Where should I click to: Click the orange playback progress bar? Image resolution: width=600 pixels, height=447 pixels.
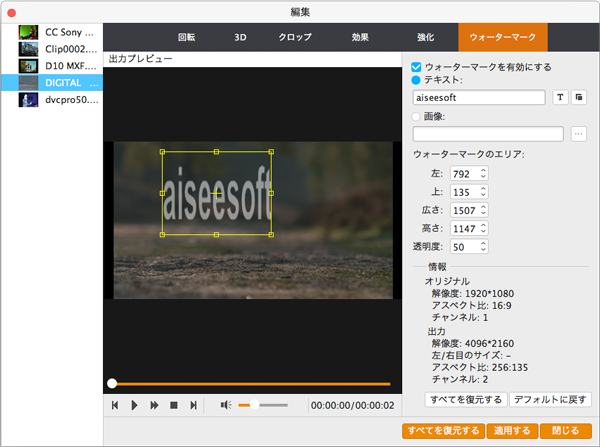251,383
